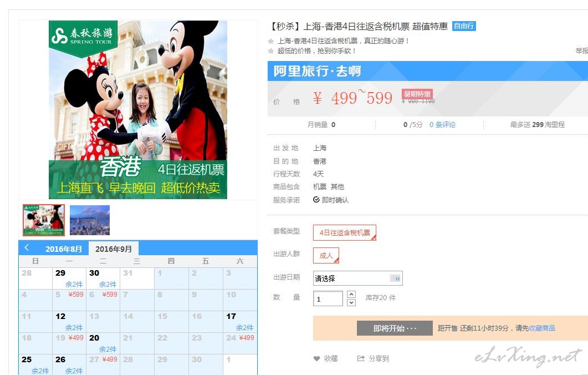
Task: Pick September 25 on the calendar
Action: [35, 364]
